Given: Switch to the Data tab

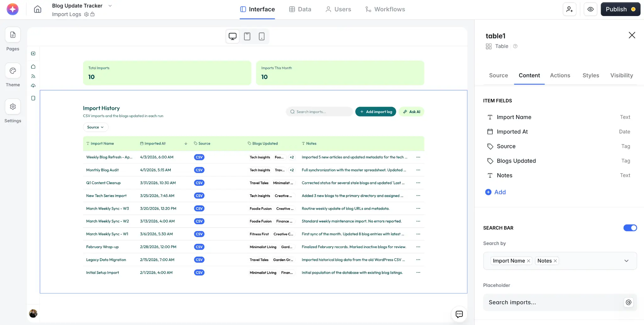Looking at the screenshot, I should point(300,9).
